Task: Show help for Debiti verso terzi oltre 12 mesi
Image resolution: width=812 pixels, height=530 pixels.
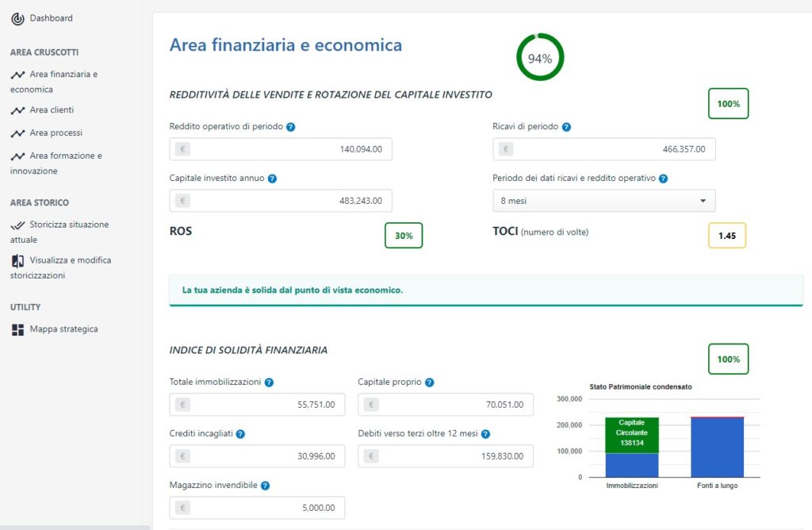Action: coord(486,434)
